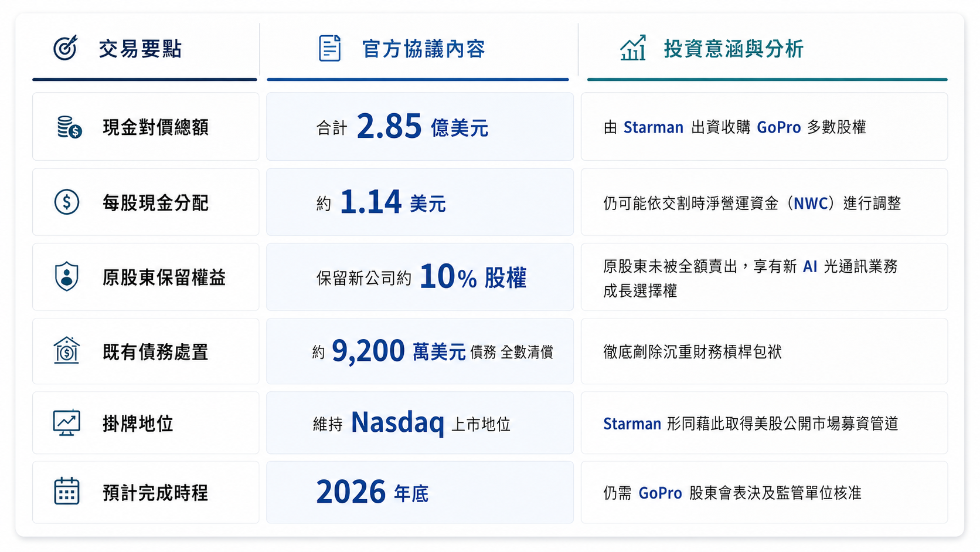Click the shield person icon beside 原股東保留權益
The image size is (980, 552).
click(67, 276)
